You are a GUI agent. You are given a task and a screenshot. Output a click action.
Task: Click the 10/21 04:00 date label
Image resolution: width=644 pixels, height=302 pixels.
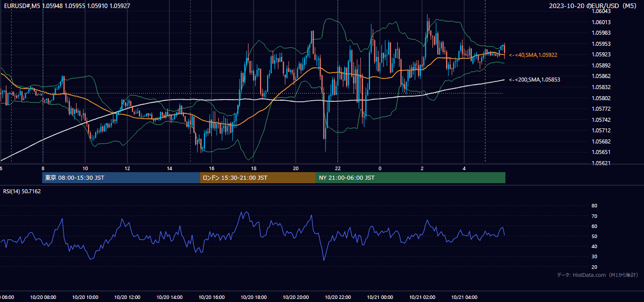pos(464,297)
